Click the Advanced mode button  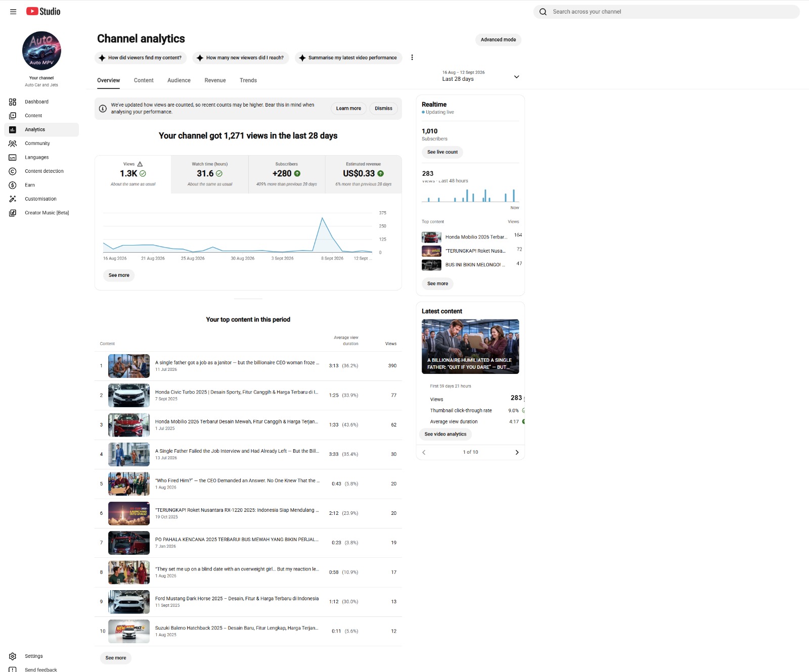(498, 39)
